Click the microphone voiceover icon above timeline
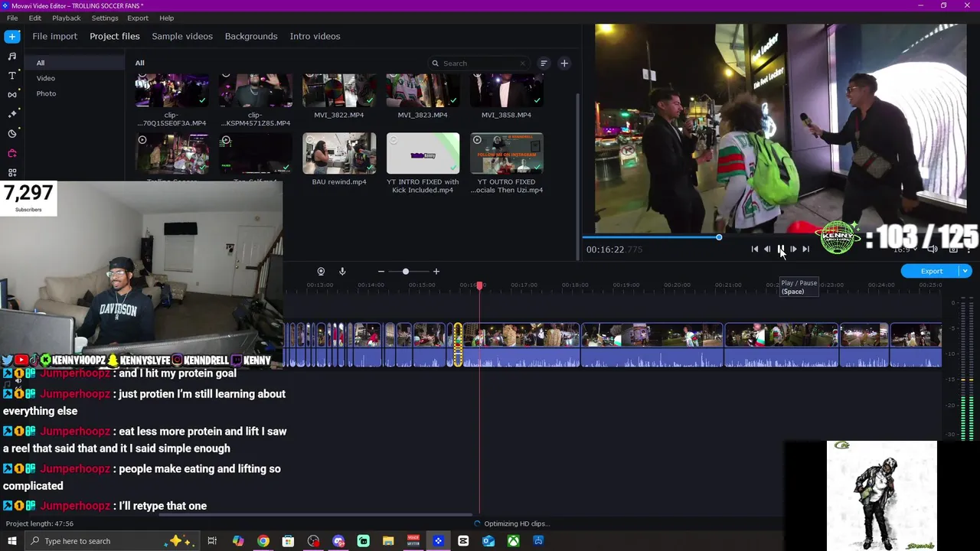This screenshot has width=980, height=551. click(342, 272)
